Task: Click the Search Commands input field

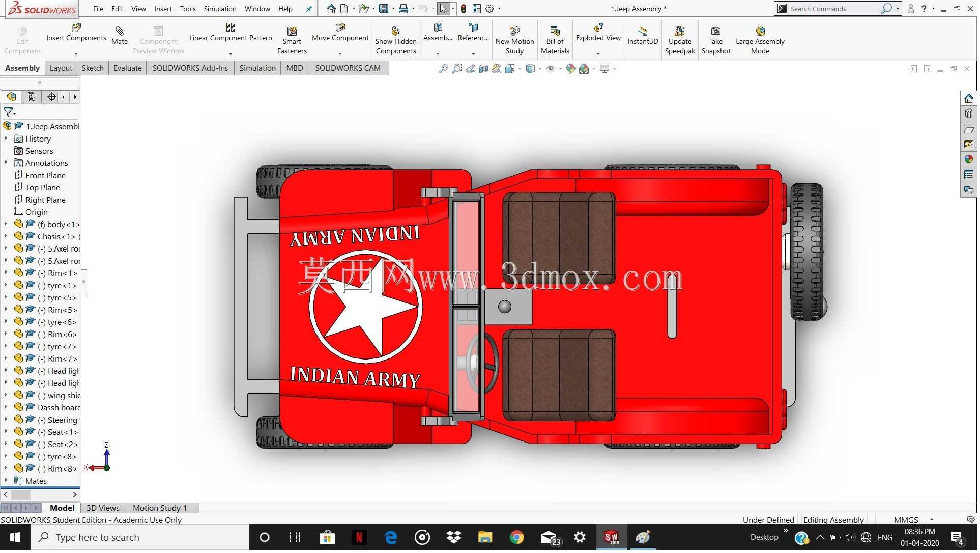Action: point(834,9)
